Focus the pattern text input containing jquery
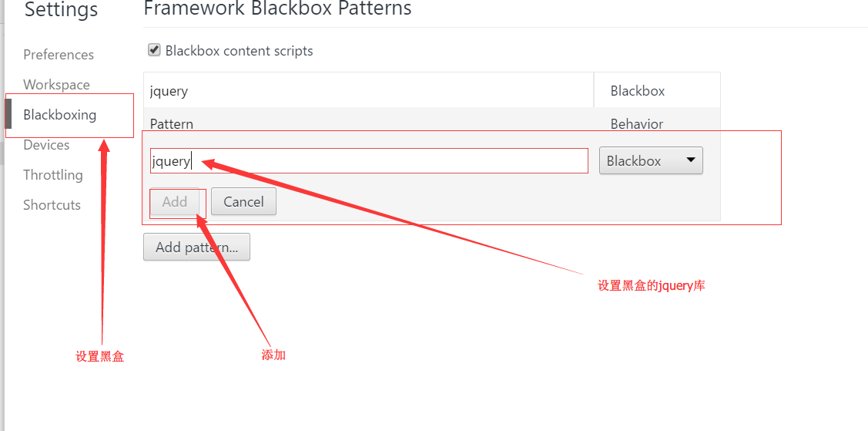This screenshot has width=868, height=431. tap(368, 161)
